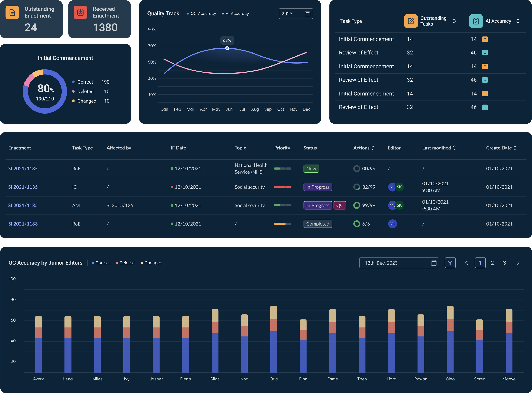Toggle Deleted legend in QC Accuracy chart

click(125, 263)
